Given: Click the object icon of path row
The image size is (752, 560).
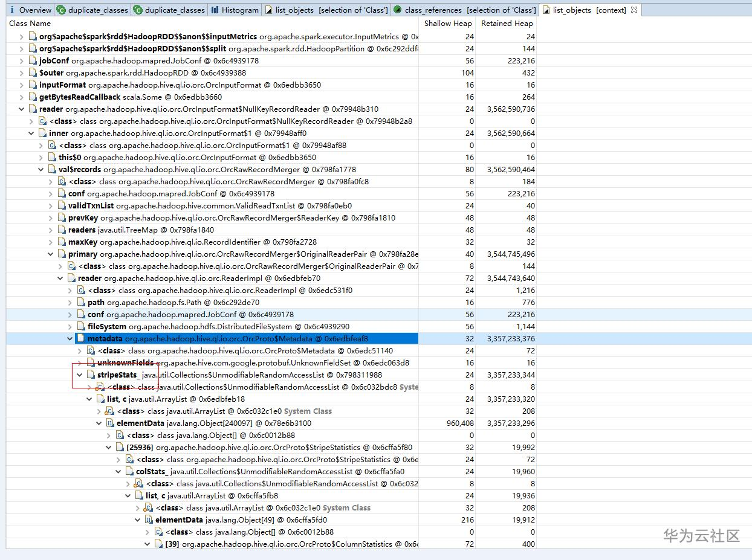Looking at the screenshot, I should pos(81,302).
